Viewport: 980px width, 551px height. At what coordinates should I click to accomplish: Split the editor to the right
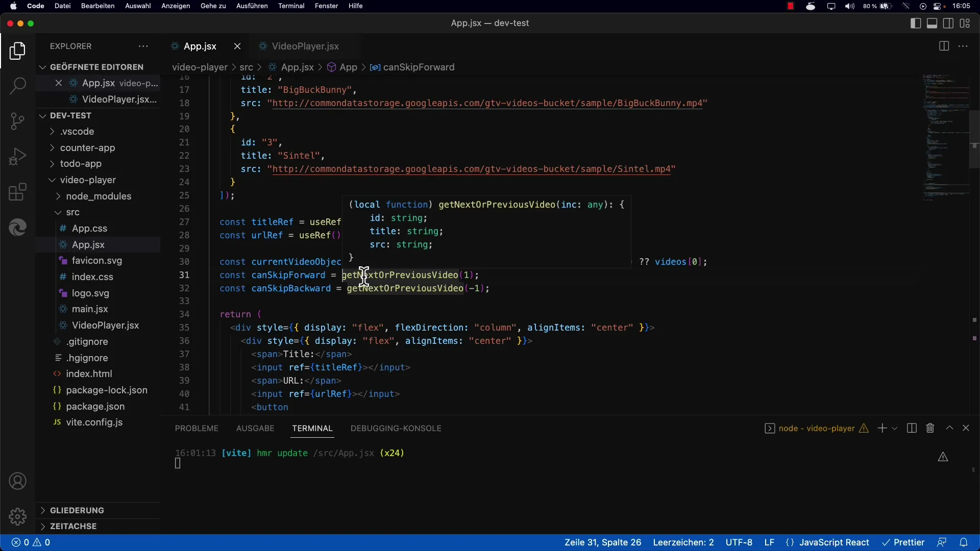[944, 46]
